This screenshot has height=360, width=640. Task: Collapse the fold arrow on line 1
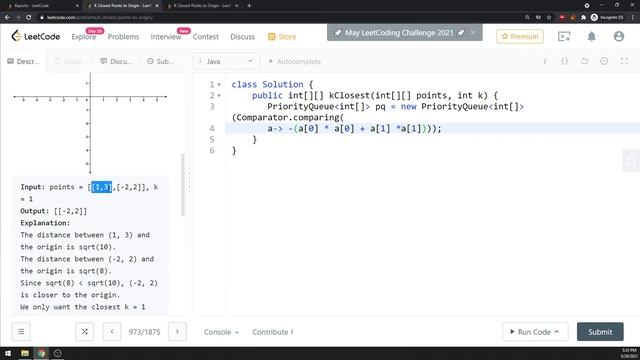[x=219, y=84]
